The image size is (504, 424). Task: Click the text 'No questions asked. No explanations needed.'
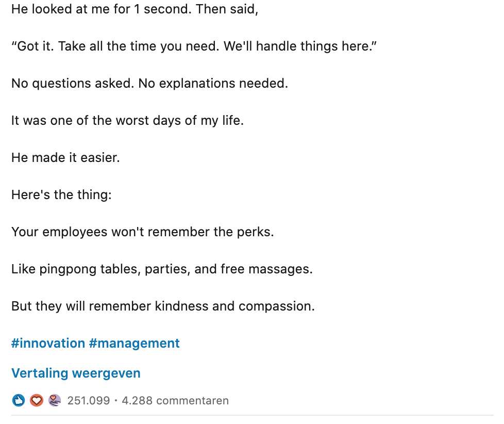click(x=149, y=84)
